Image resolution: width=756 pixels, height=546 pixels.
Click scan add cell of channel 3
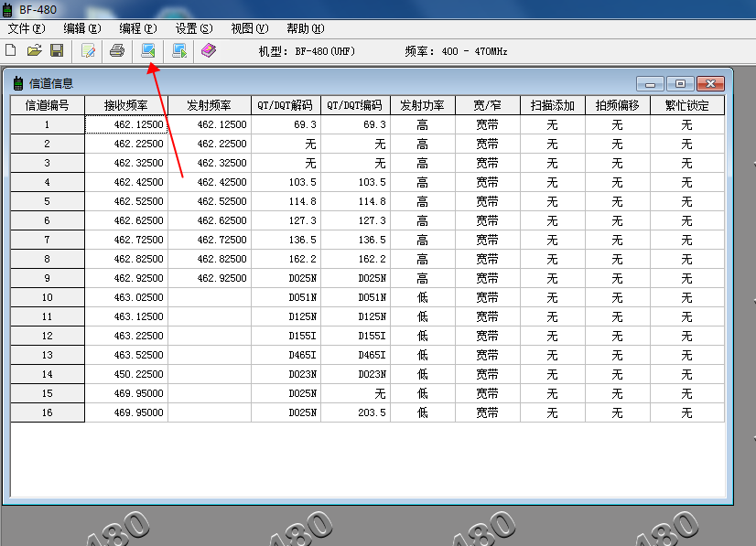point(553,164)
